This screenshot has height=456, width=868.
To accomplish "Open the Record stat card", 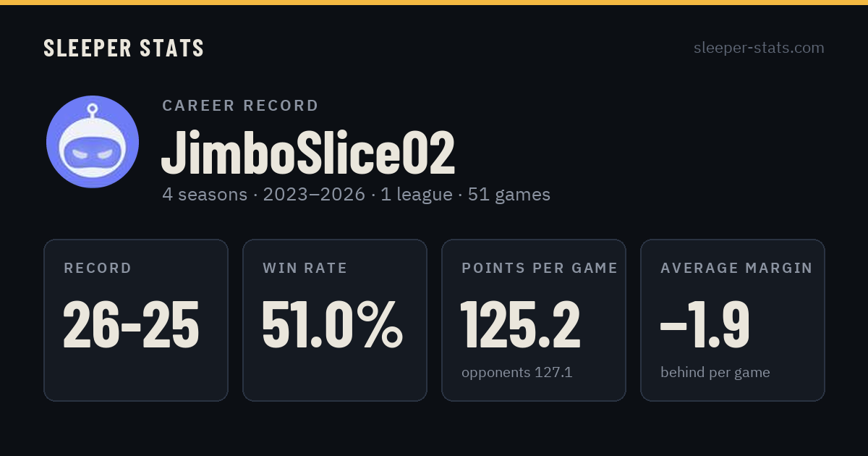I will tap(136, 320).
